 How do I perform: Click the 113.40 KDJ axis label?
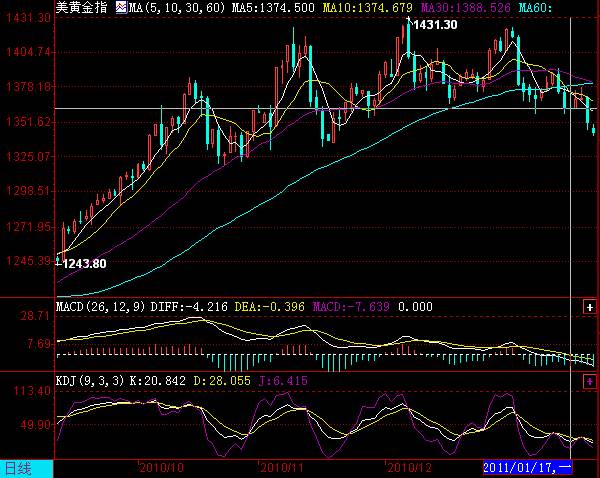click(32, 391)
